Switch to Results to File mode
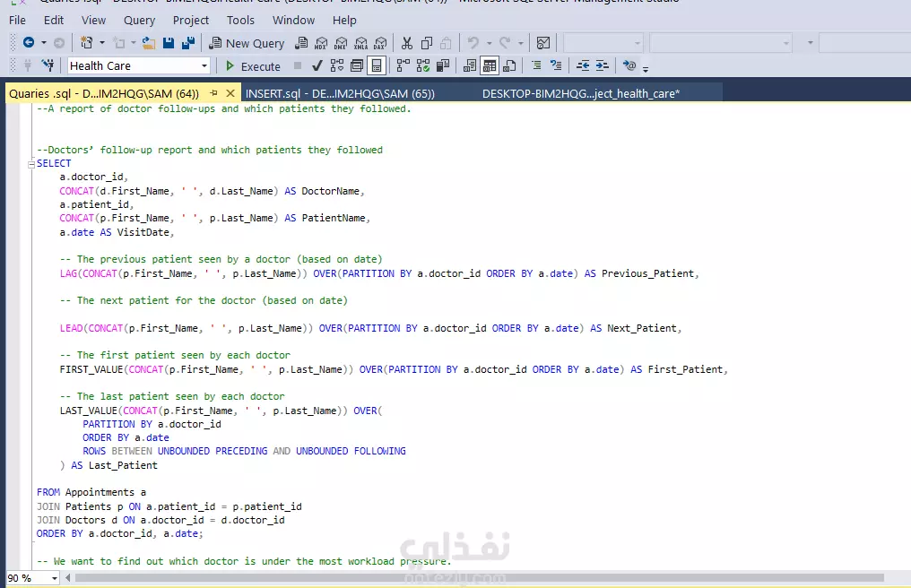Image resolution: width=911 pixels, height=588 pixels. click(509, 65)
